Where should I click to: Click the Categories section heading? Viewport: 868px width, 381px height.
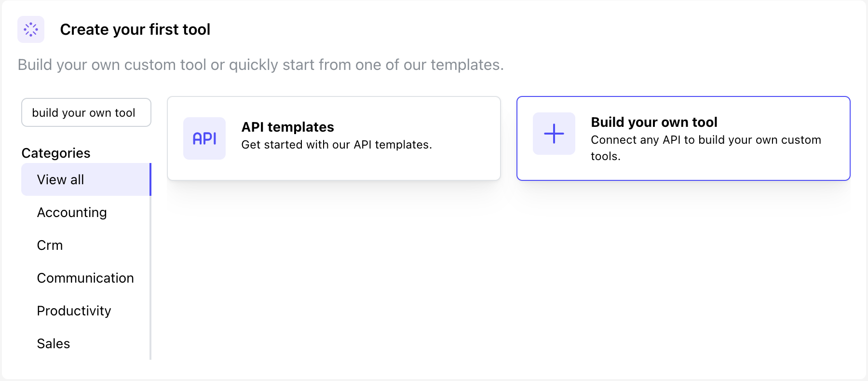(56, 153)
